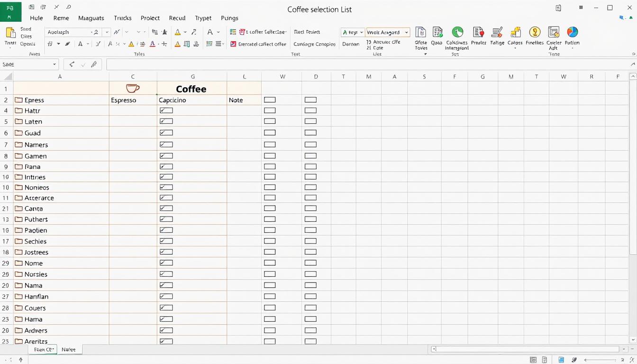
Task: Open the Hule ribbon tab
Action: coord(36,18)
